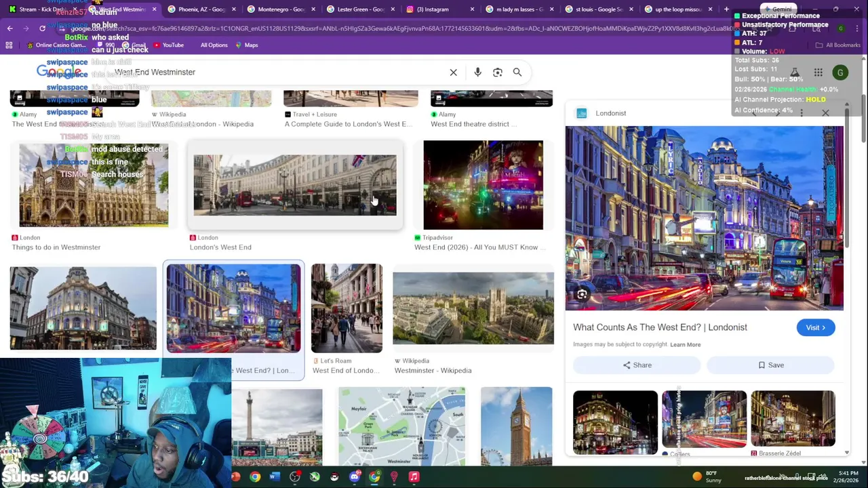This screenshot has height=488, width=868.
Task: Open the Tripadvisor West End (2026) image
Action: point(483,185)
